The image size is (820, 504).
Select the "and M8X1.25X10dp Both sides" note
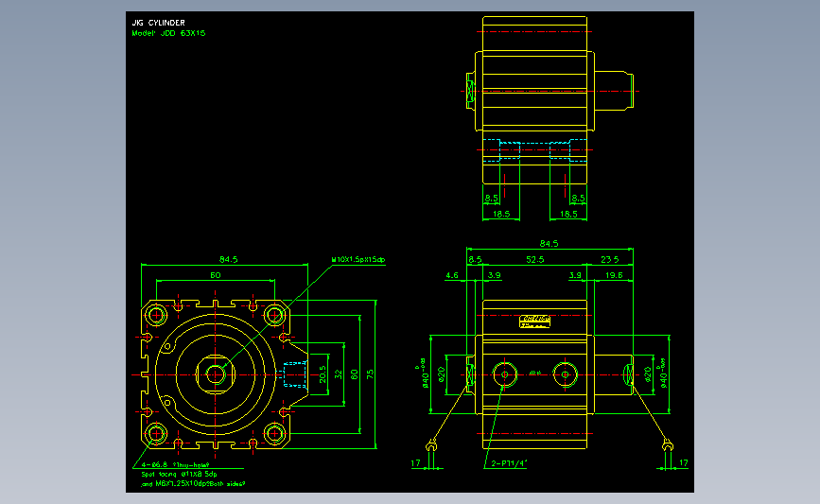(193, 484)
